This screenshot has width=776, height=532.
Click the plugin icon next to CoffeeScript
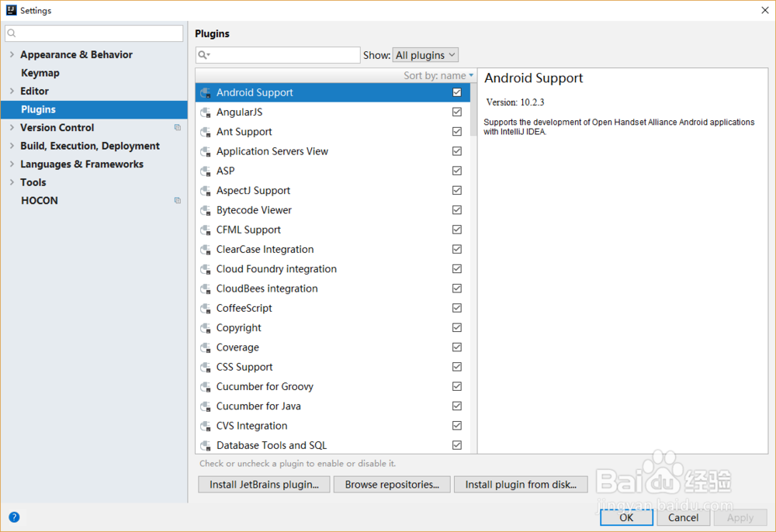click(206, 309)
